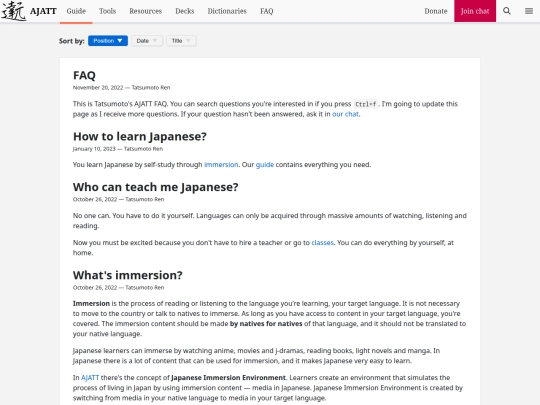Open the hamburger menu icon
This screenshot has height=405, width=540.
pos(529,11)
